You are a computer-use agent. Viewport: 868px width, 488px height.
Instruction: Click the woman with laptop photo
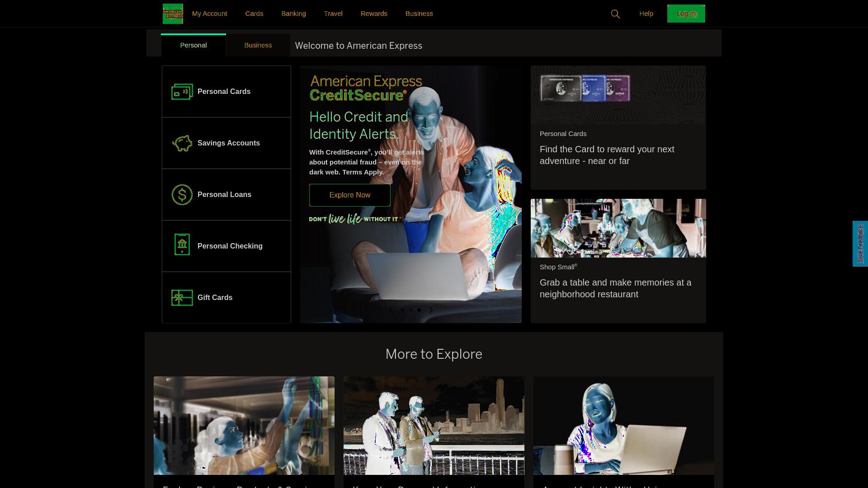624,426
